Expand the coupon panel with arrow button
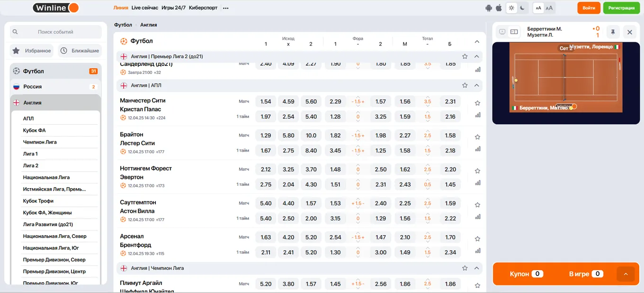 626,274
